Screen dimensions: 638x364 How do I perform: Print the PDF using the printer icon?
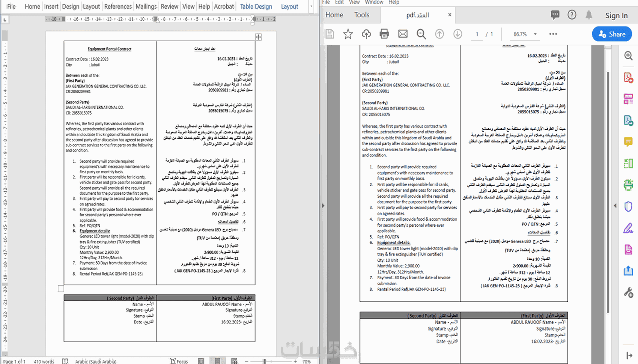tap(384, 34)
